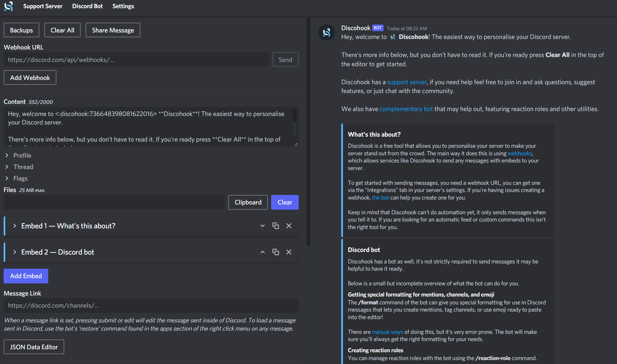This screenshot has height=364, width=617.
Task: Click the 'Creating reaction roles' heading
Action: [x=375, y=350]
